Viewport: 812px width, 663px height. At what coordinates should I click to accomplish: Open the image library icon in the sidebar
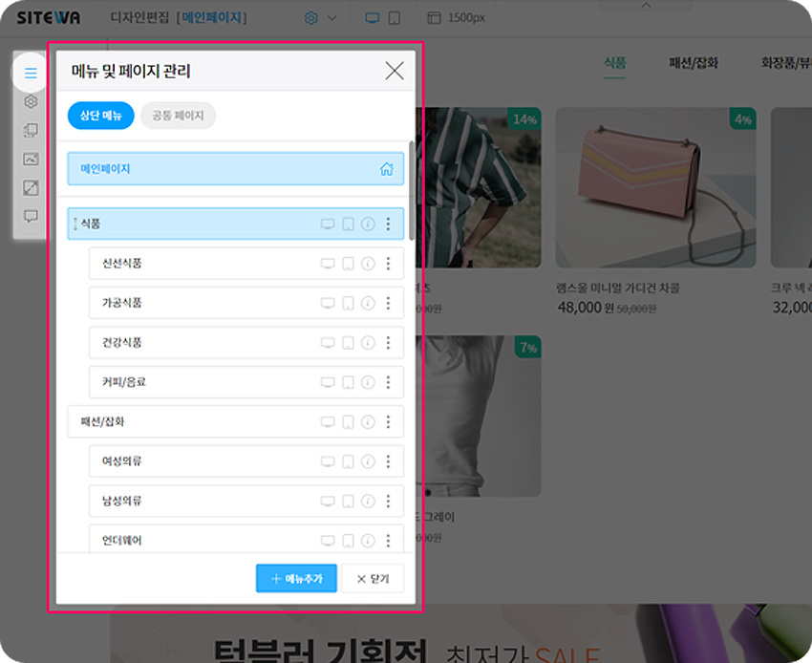coord(30,157)
